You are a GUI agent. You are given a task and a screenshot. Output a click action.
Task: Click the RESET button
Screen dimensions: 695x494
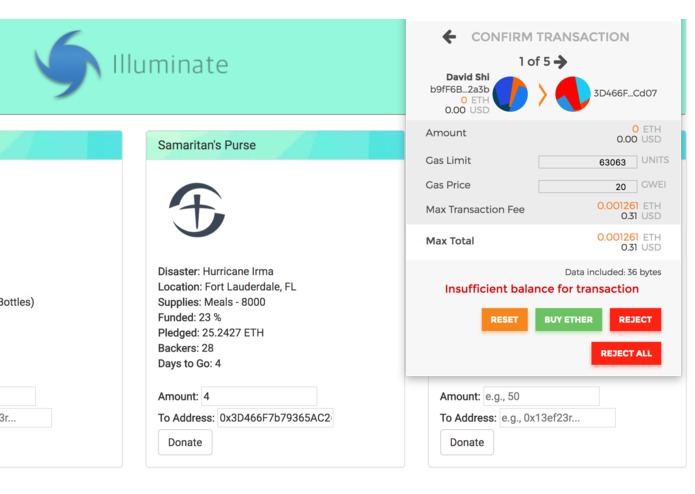504,319
